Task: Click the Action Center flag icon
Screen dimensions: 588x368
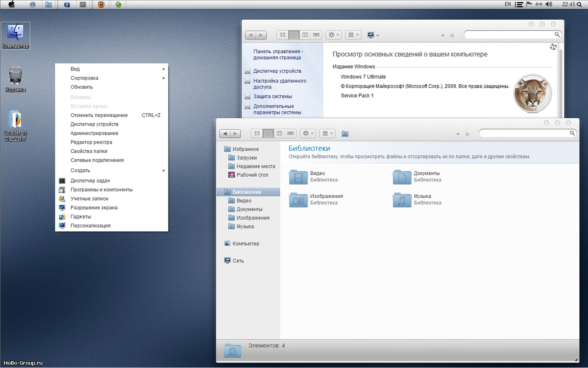Action: 529,4
